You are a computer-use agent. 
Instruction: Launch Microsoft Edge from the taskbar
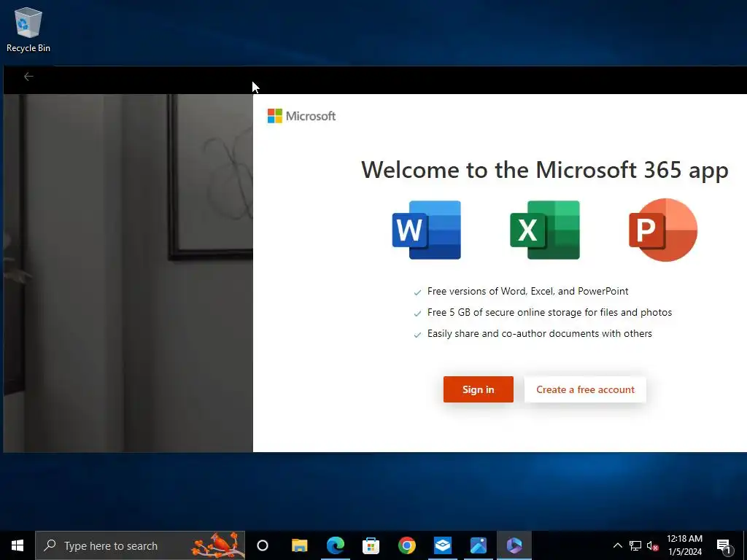tap(336, 545)
